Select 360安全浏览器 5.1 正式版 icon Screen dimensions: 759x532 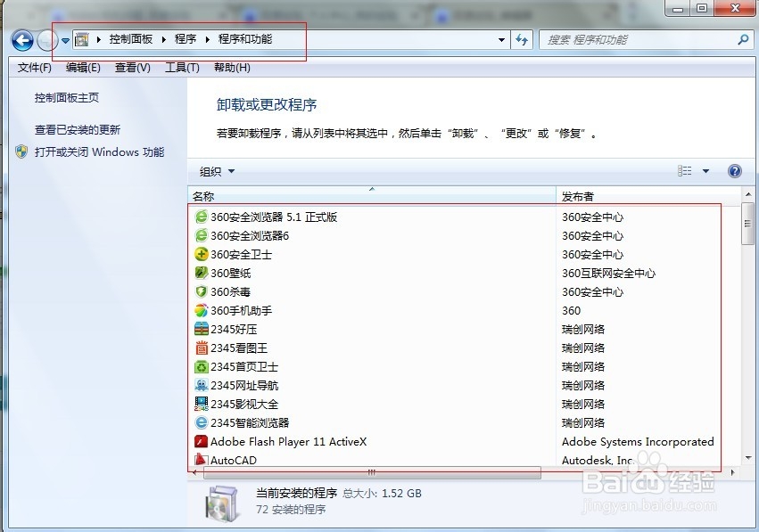point(202,217)
